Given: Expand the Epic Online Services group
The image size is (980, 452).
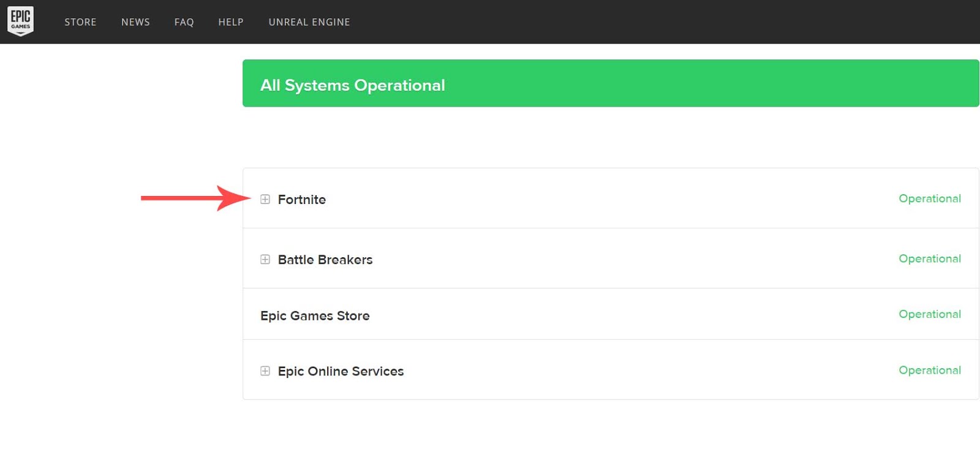Looking at the screenshot, I should (x=265, y=371).
